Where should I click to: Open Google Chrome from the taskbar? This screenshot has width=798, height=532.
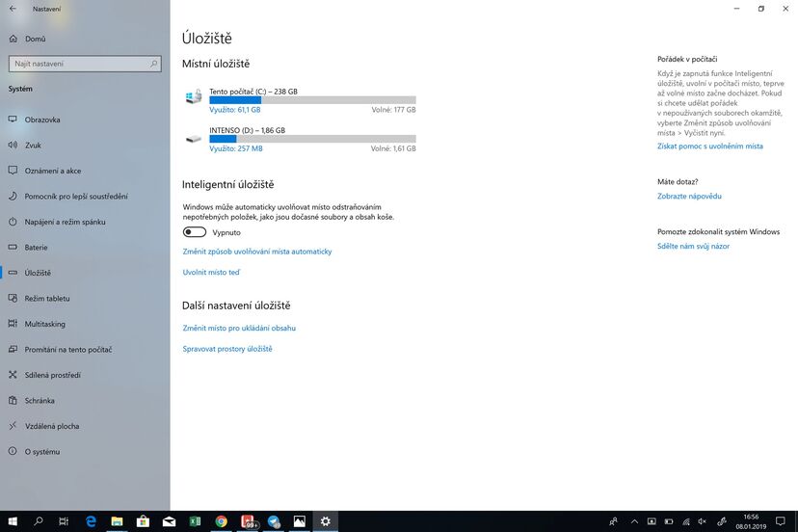[x=221, y=521]
